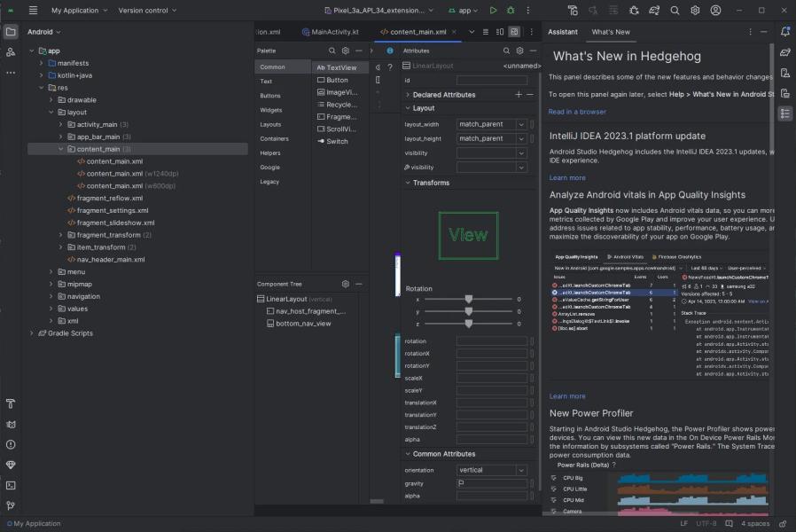Open the Build hammer tool window

[11, 403]
